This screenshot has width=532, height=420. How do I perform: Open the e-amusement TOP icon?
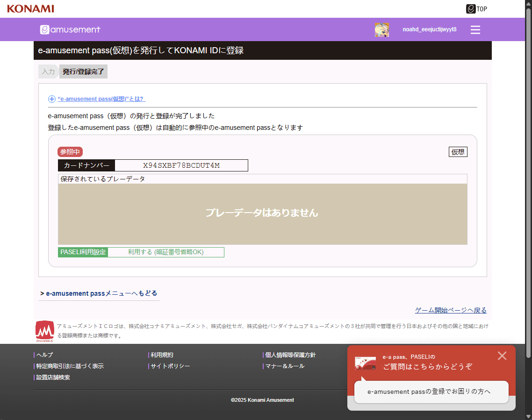[476, 9]
